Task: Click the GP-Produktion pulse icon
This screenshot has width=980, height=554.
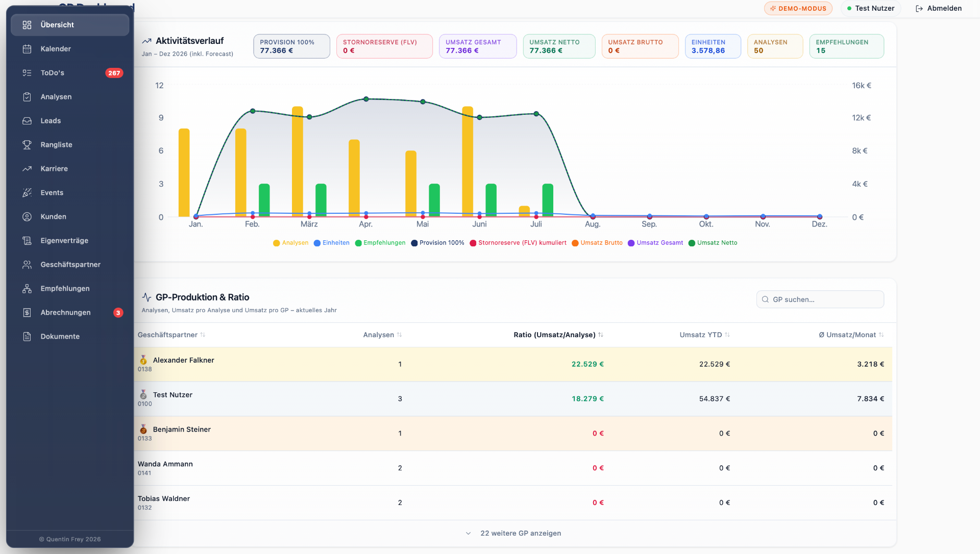Action: pos(147,297)
